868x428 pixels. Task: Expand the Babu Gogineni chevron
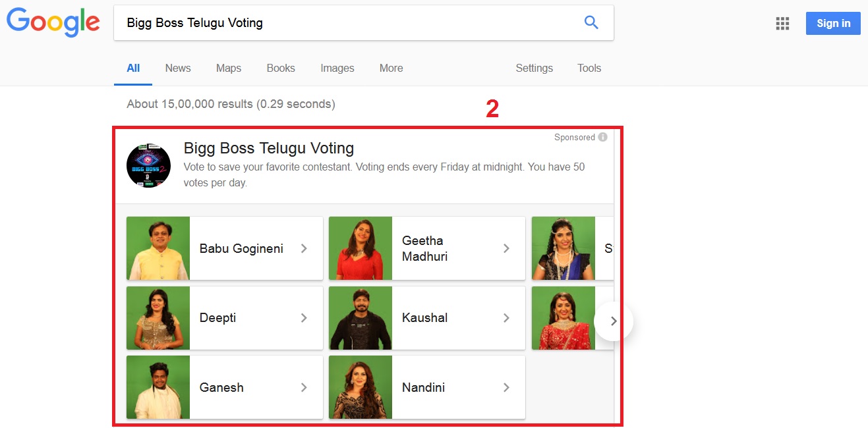pos(304,248)
